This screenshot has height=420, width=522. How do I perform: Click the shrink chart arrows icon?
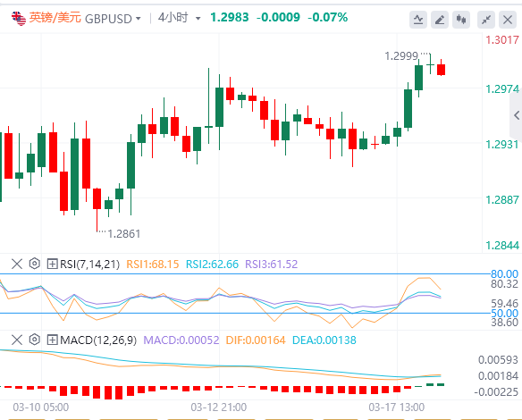486,20
